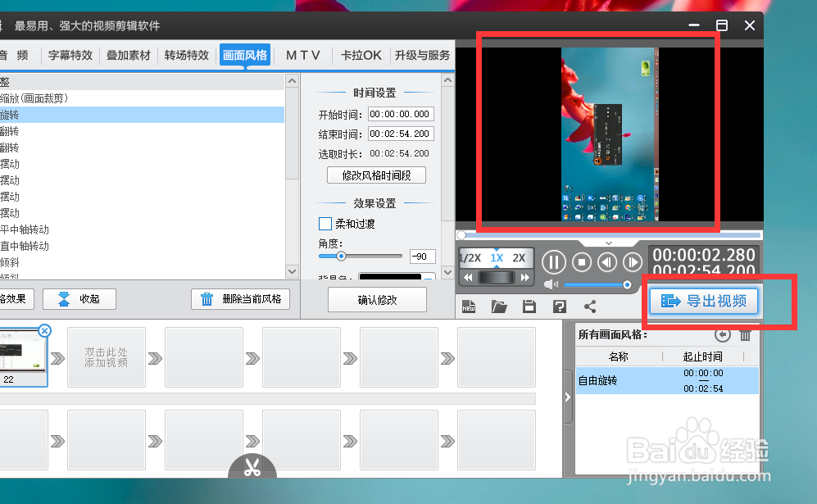Viewport: 817px width, 504px height.
Task: Click the 起止时间 column header
Action: pos(703,356)
